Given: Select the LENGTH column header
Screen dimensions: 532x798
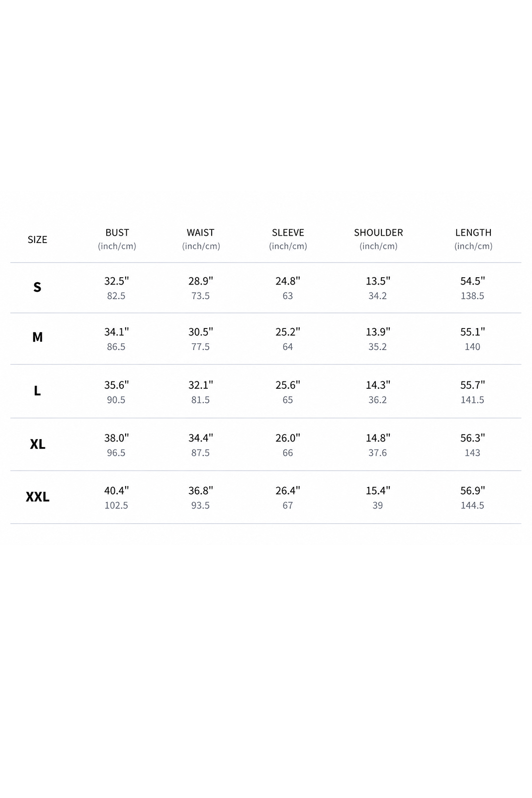Looking at the screenshot, I should (x=473, y=233).
